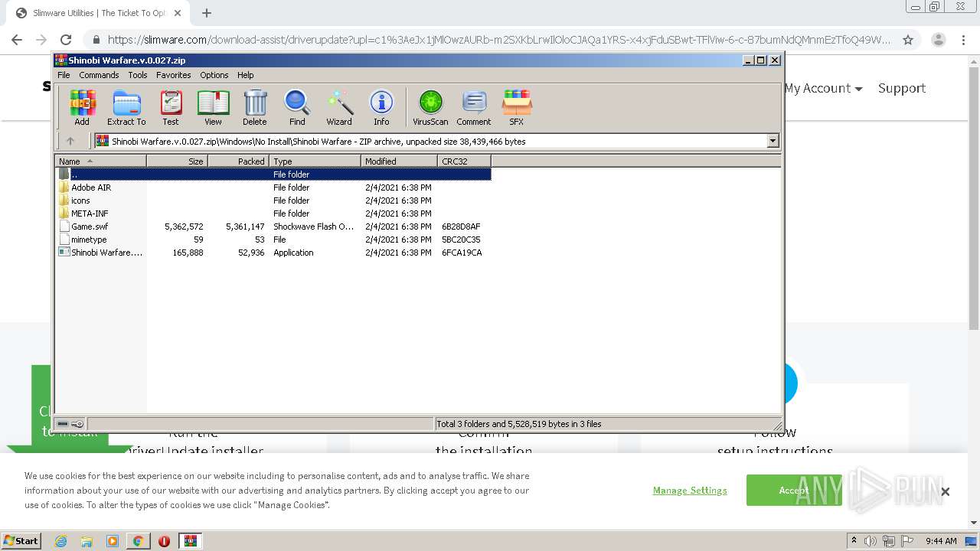Click the Chrome URL address bar

(x=498, y=40)
